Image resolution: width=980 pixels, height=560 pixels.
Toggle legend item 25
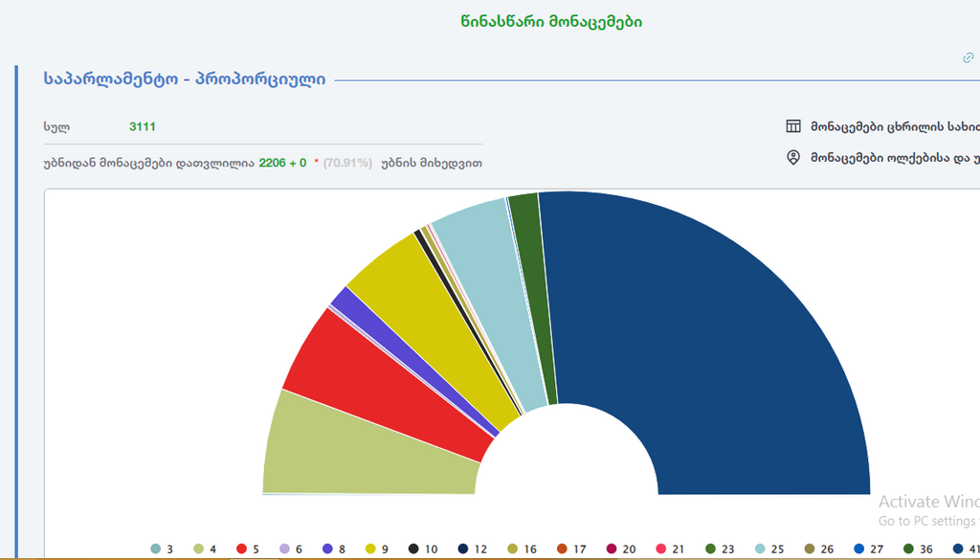click(768, 549)
